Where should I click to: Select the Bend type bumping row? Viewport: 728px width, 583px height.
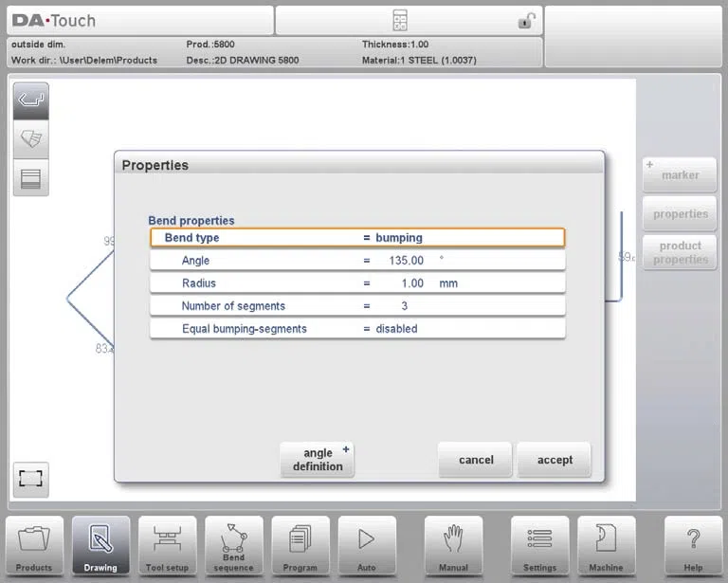point(357,238)
